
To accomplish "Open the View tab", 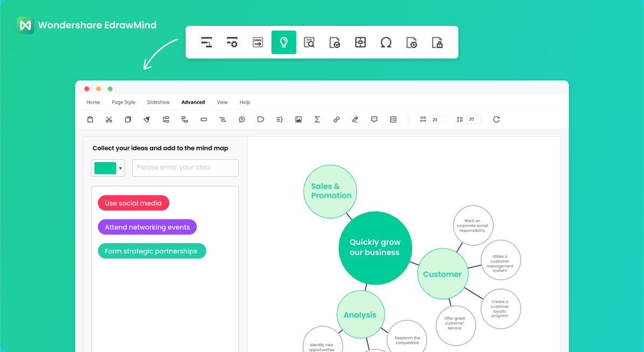I will (222, 102).
